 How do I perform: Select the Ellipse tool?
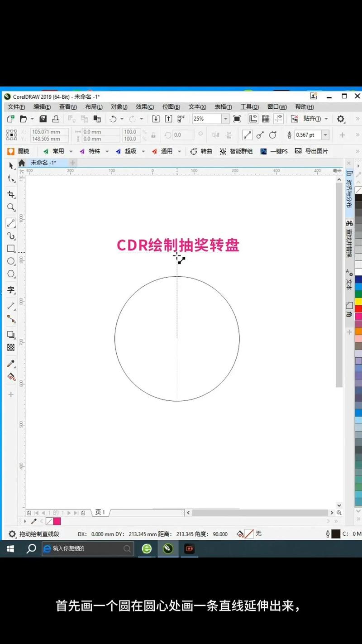click(11, 261)
